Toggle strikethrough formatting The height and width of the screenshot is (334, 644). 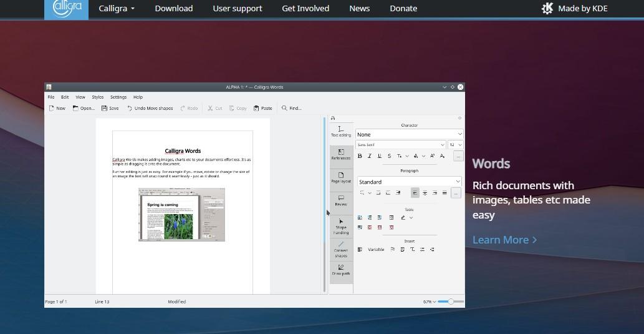click(390, 156)
